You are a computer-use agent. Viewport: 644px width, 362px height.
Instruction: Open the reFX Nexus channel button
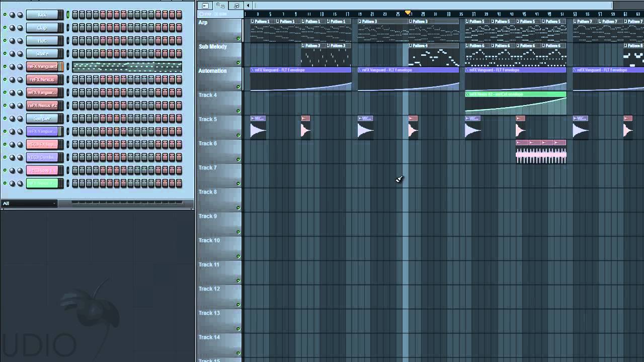tap(42, 79)
